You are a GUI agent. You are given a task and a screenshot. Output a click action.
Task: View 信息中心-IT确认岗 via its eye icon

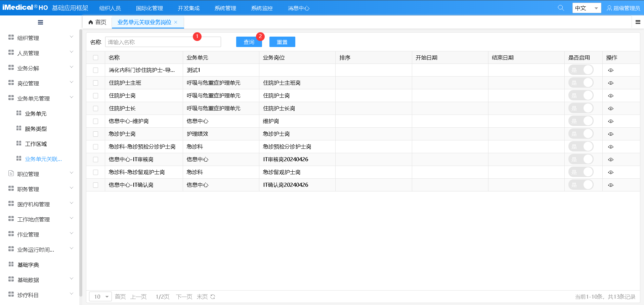611,185
